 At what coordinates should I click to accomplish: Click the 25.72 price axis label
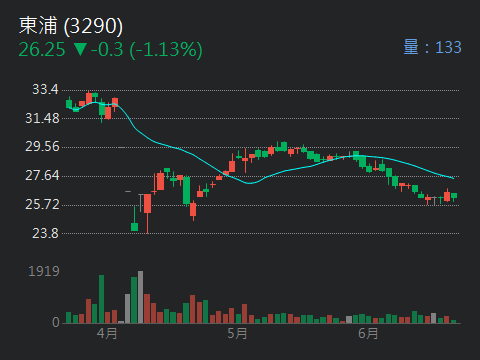pyautogui.click(x=42, y=204)
